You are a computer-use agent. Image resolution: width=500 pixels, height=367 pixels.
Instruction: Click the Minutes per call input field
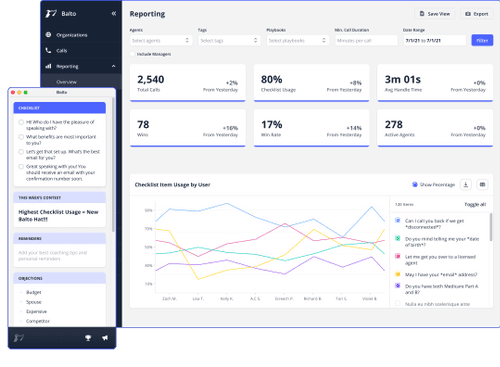click(x=366, y=40)
